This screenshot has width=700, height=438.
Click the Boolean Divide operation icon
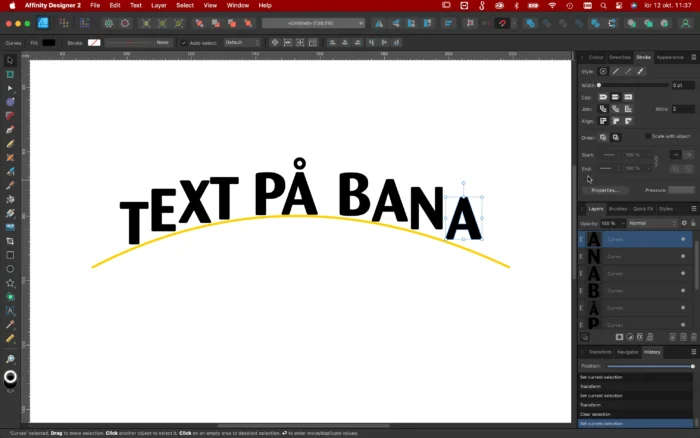[x=595, y=23]
